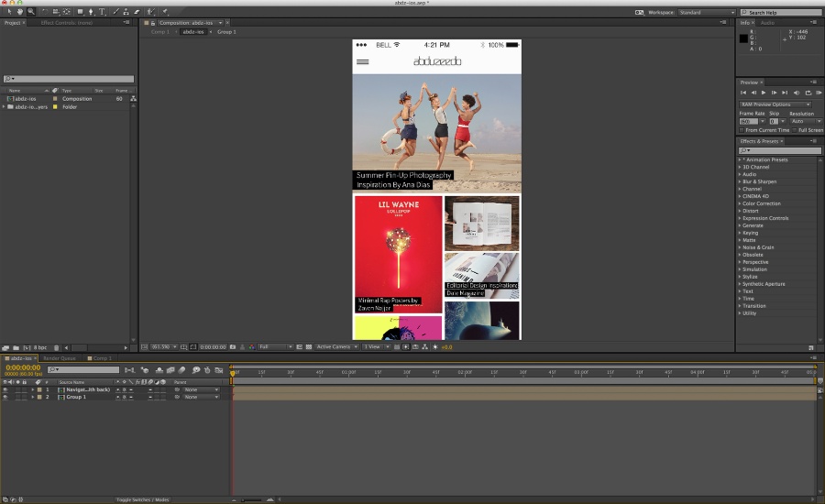This screenshot has width=825, height=504.
Task: Open the Active Camera dropdown
Action: click(336, 347)
